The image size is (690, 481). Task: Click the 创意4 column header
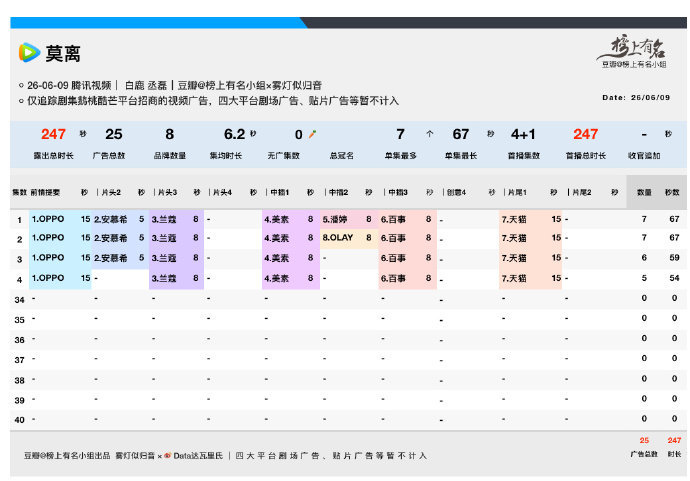(x=457, y=192)
